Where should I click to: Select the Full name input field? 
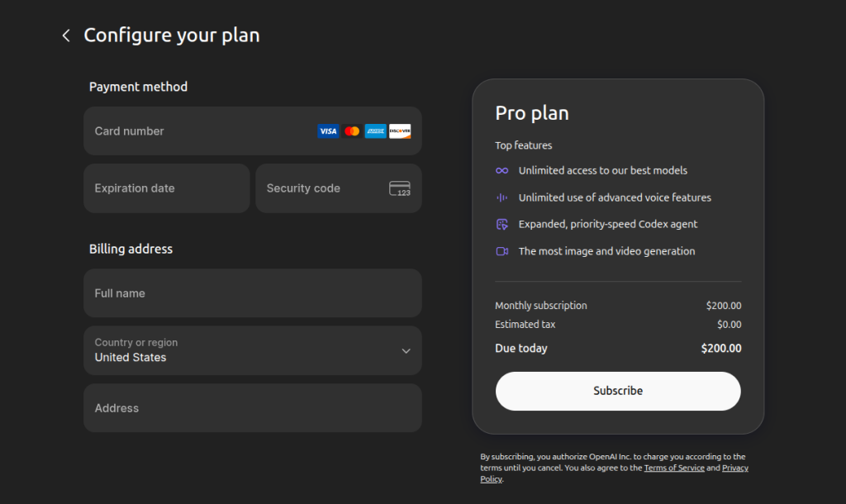click(x=252, y=293)
